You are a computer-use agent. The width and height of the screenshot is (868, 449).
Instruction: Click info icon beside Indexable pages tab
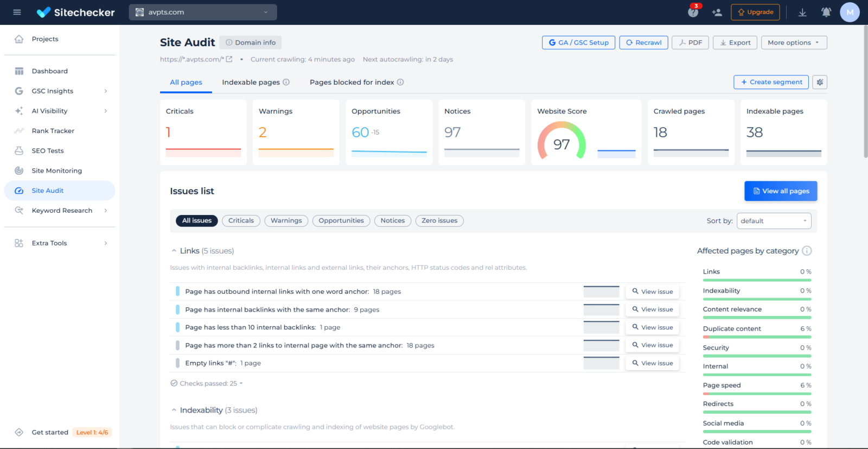[286, 82]
